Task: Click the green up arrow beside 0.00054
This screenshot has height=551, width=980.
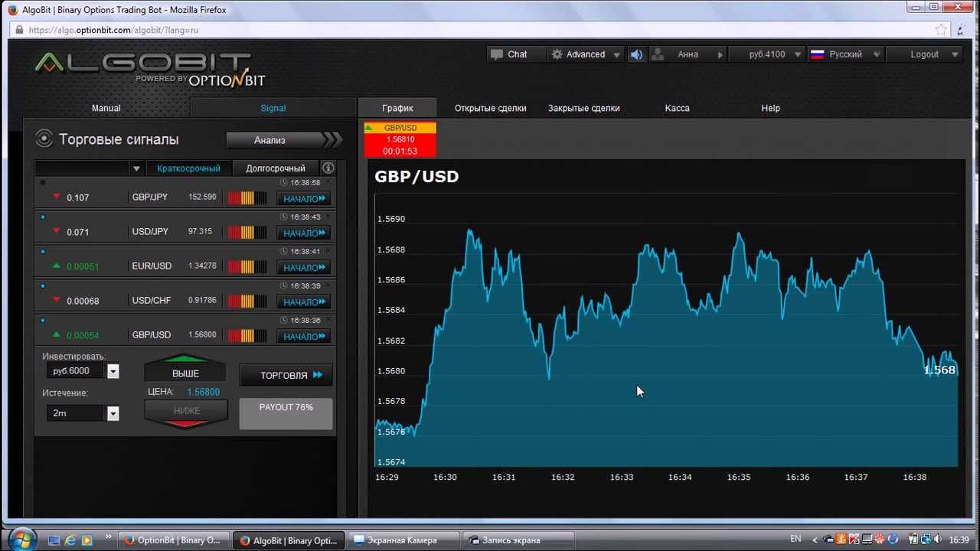Action: click(x=56, y=334)
